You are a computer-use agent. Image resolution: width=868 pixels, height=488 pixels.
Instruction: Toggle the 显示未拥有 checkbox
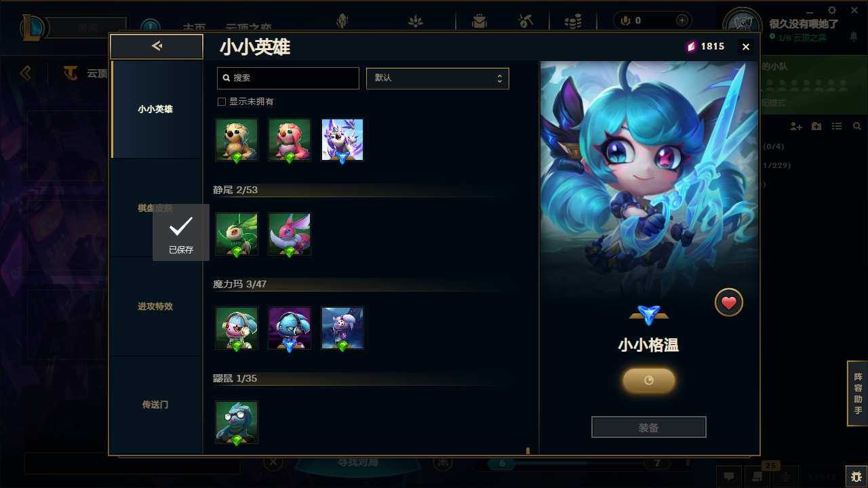[x=221, y=102]
